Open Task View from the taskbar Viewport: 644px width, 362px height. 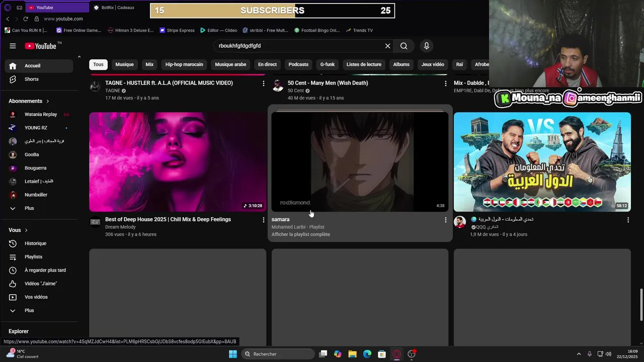click(323, 354)
